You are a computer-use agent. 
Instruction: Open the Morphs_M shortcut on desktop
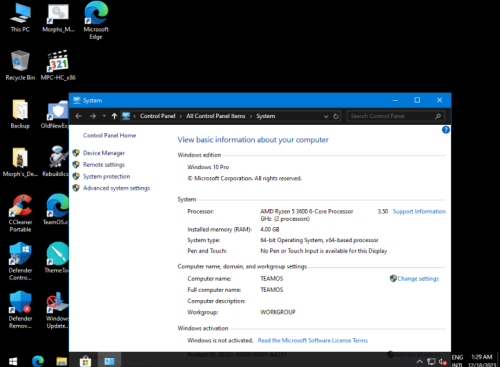tap(58, 17)
